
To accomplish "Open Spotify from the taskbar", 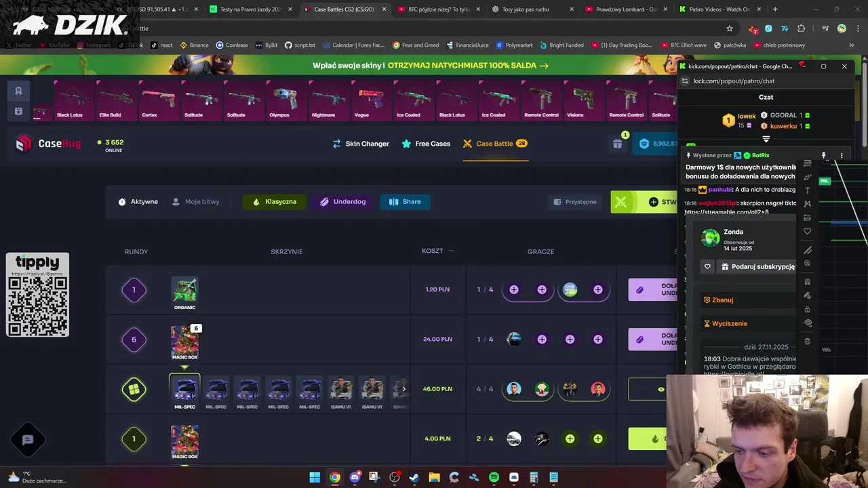I will (x=494, y=477).
